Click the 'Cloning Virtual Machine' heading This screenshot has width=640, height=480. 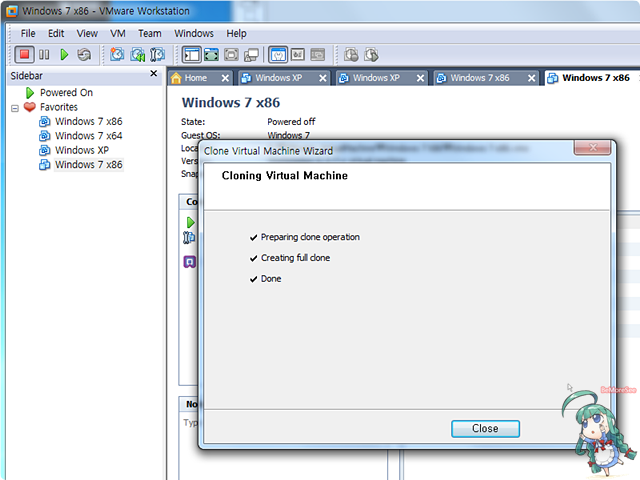(x=284, y=176)
